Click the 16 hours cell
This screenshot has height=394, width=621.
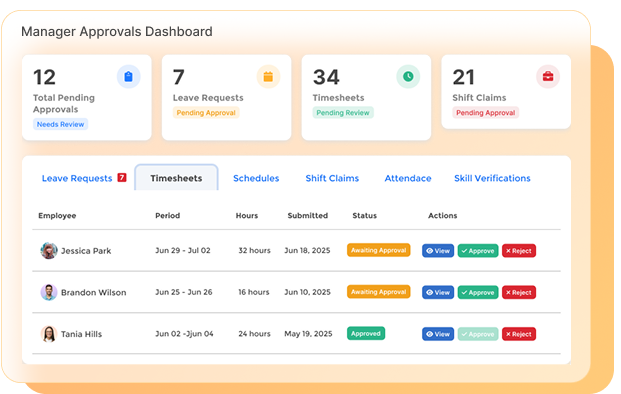point(253,292)
